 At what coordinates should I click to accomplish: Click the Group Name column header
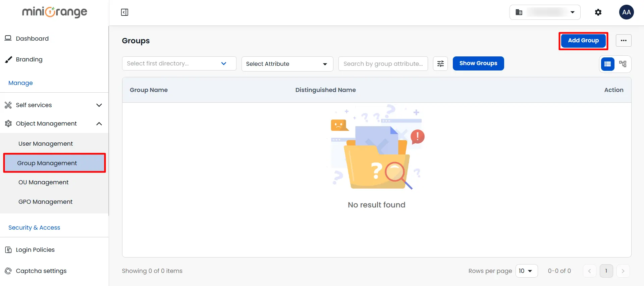pyautogui.click(x=149, y=90)
